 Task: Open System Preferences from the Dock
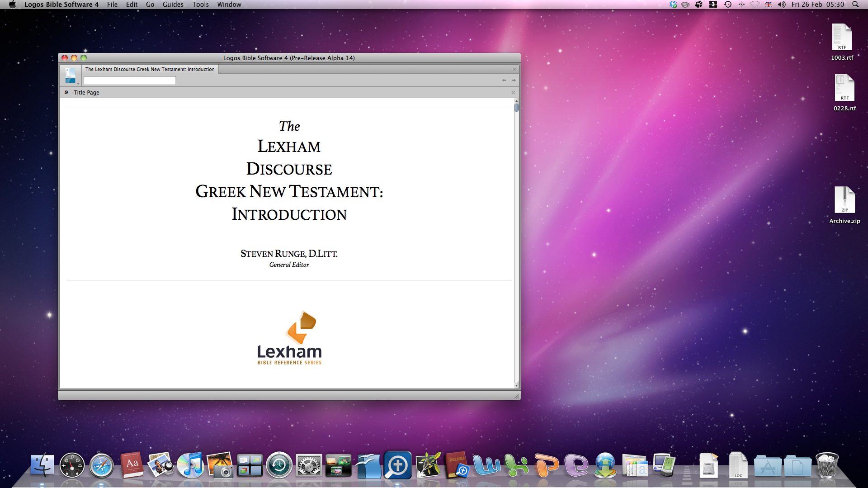point(309,465)
